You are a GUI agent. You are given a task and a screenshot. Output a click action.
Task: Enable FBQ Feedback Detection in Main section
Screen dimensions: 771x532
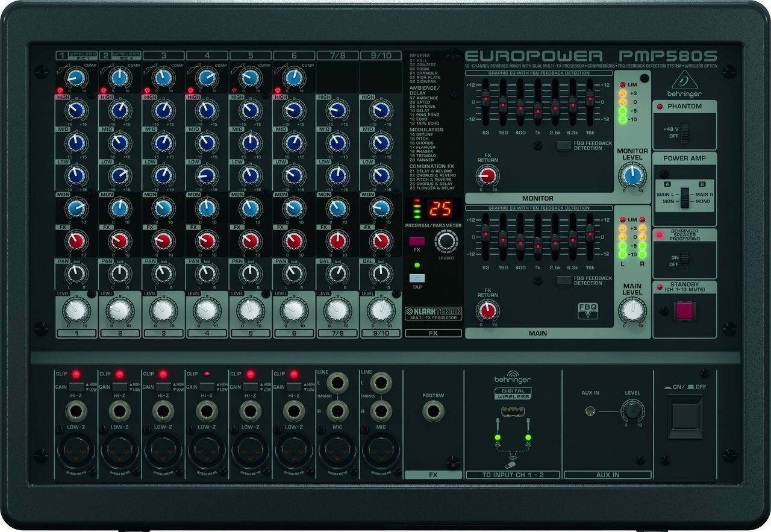564,280
